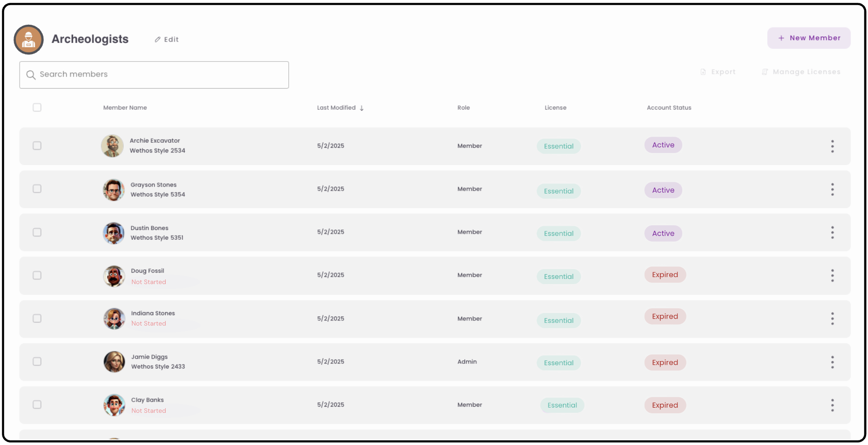This screenshot has width=868, height=445.
Task: Click Not Started under Clay Banks
Action: tap(148, 411)
